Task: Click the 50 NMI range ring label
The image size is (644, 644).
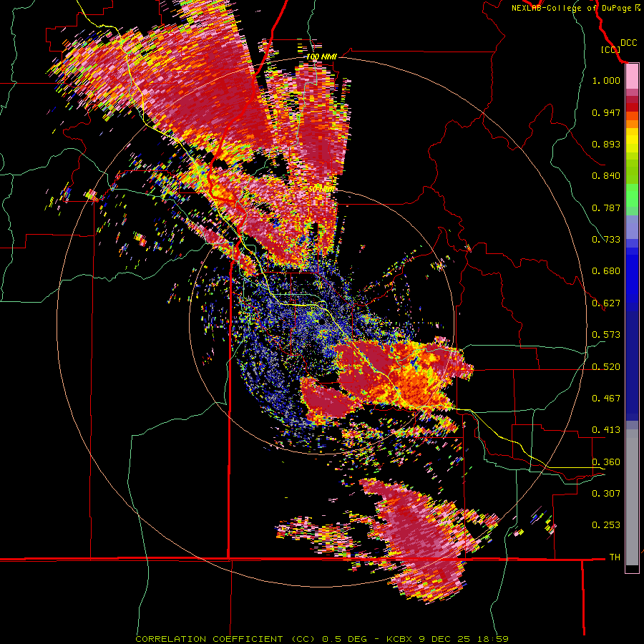Action: 321,190
